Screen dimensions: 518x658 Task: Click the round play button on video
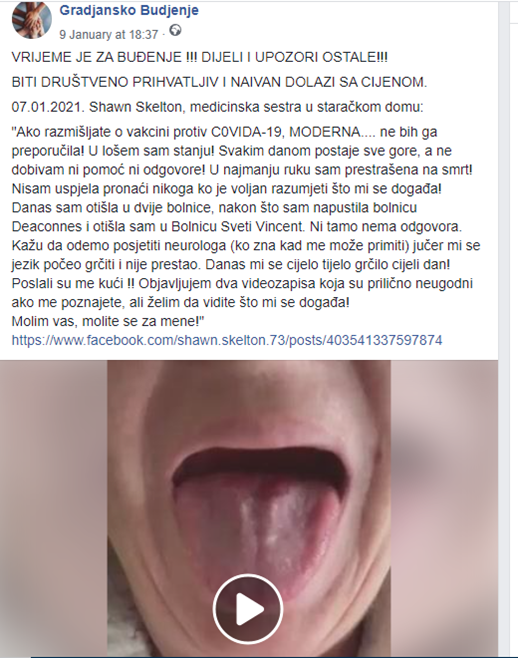pos(248,608)
